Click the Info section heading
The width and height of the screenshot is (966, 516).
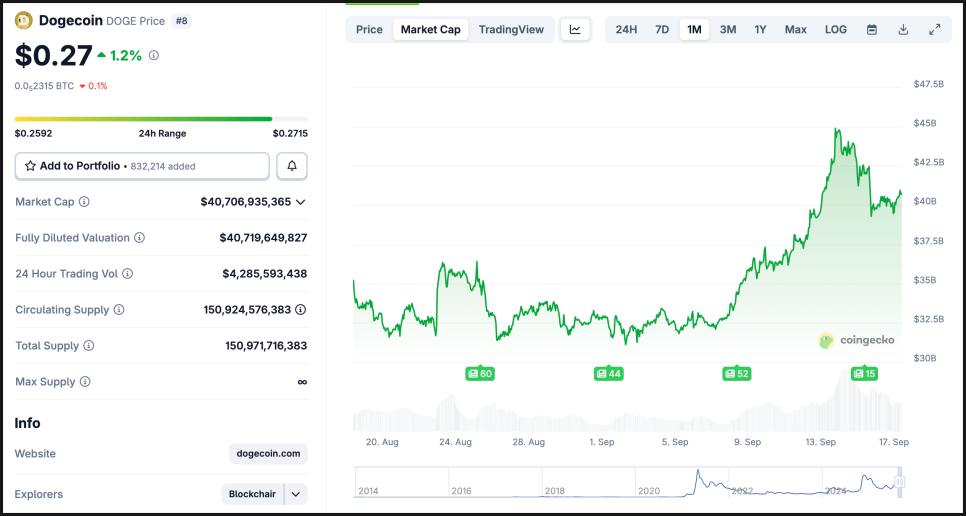click(x=28, y=423)
